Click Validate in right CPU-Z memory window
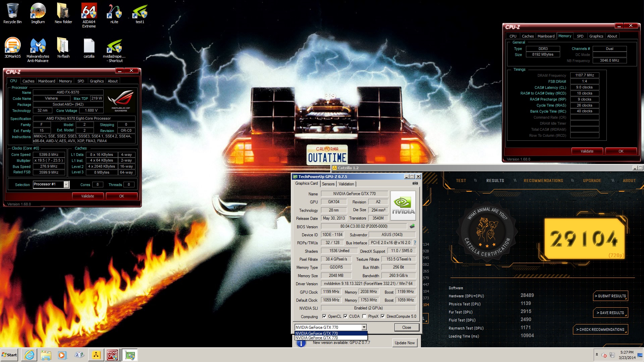Screen dimensions: 644x362 (587, 151)
